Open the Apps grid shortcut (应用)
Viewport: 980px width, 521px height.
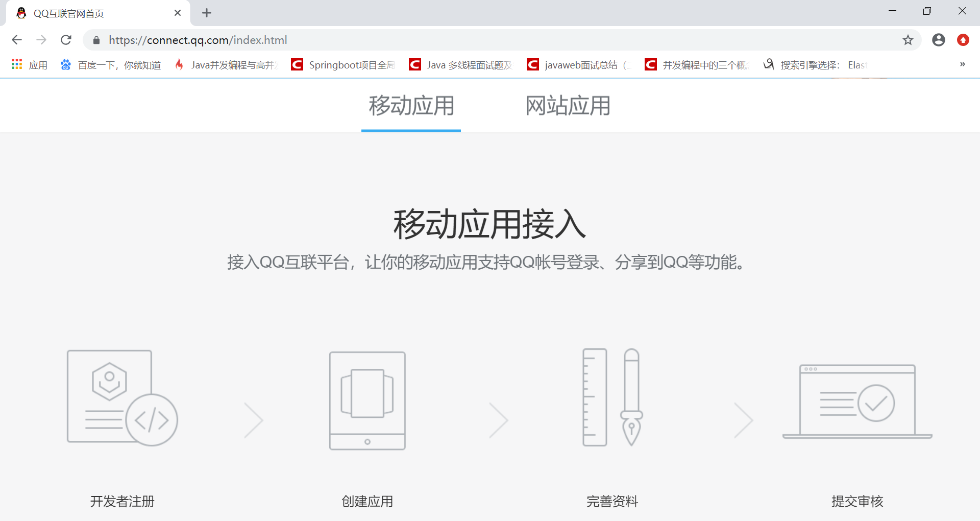click(30, 65)
